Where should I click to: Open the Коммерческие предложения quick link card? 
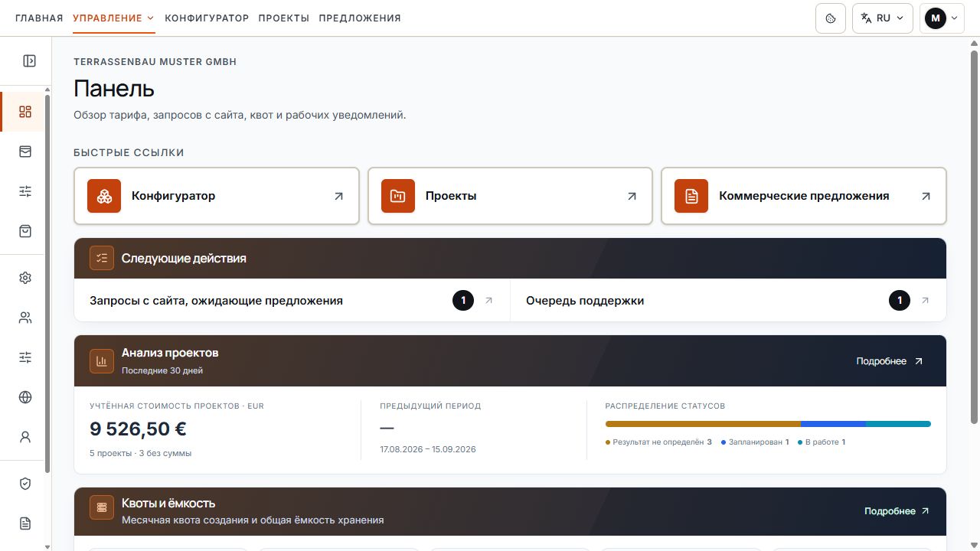(804, 196)
